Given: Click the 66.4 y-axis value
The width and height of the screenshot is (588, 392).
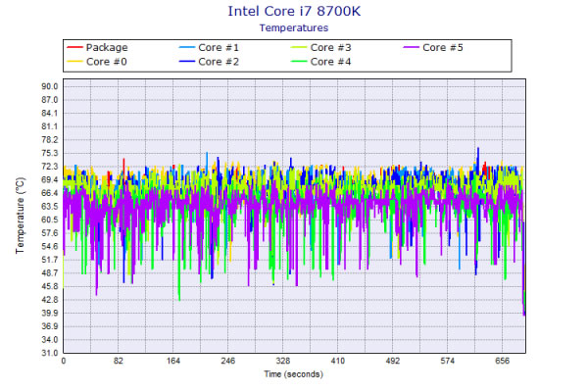Looking at the screenshot, I should point(50,193).
